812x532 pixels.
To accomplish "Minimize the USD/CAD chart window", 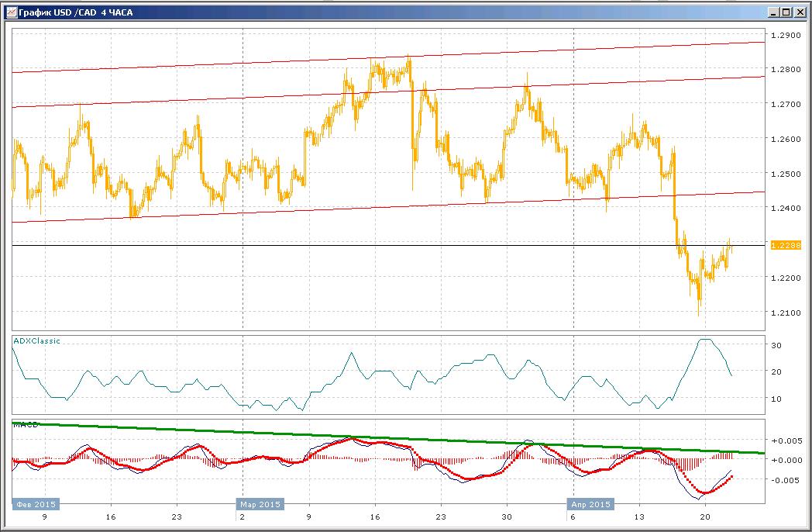I will (x=774, y=12).
